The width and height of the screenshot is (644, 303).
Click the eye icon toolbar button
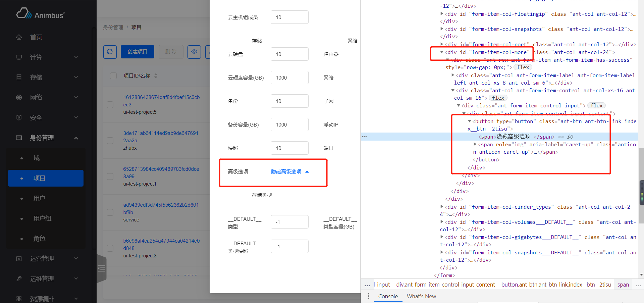(194, 52)
